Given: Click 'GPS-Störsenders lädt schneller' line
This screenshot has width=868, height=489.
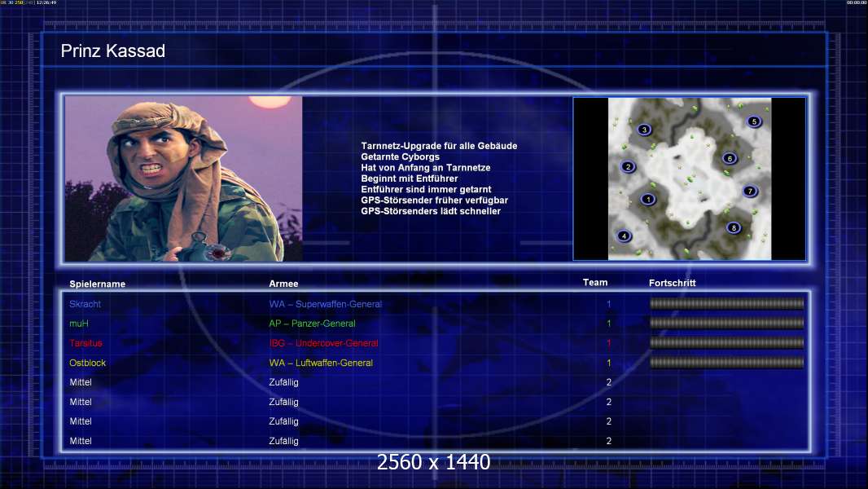Looking at the screenshot, I should [431, 211].
